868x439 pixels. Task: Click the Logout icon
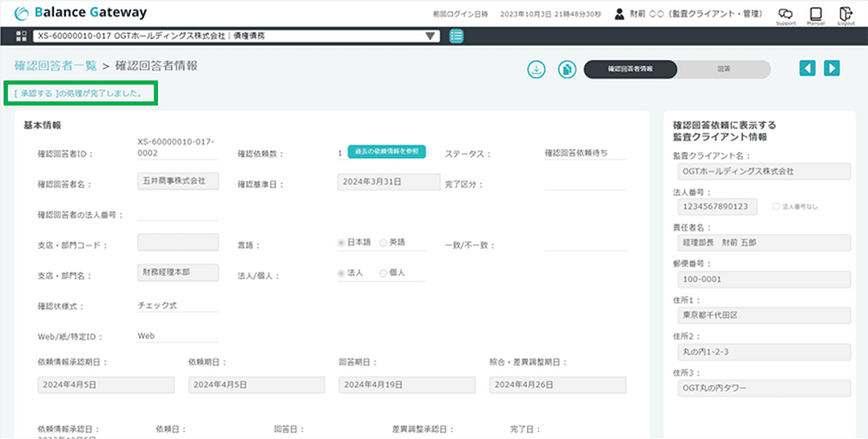pos(845,15)
